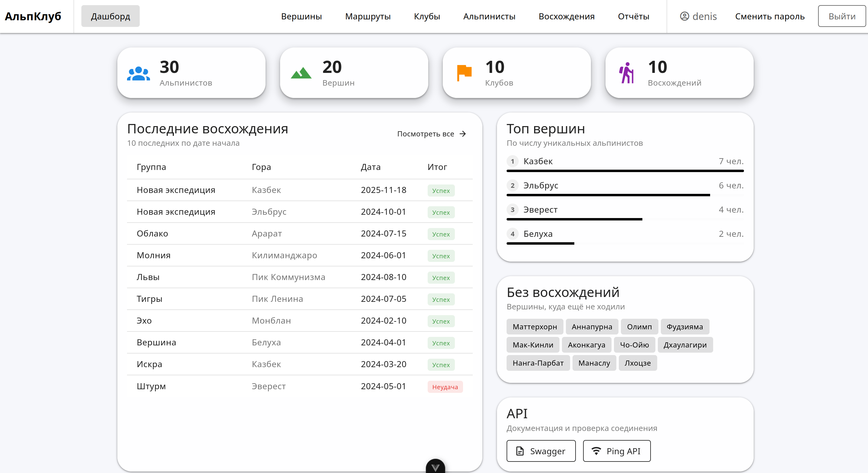The height and width of the screenshot is (473, 868).
Task: Click the Нанга-Парбат mountain chip
Action: (x=538, y=363)
